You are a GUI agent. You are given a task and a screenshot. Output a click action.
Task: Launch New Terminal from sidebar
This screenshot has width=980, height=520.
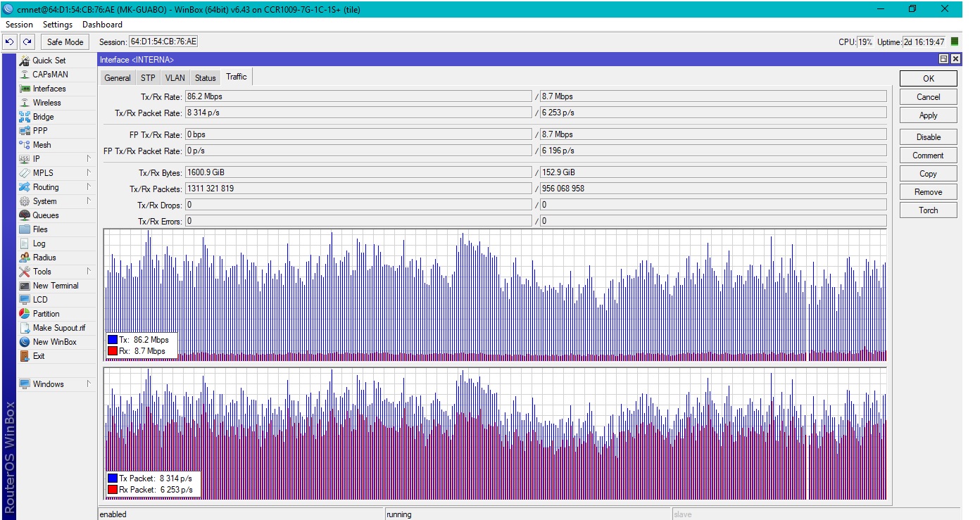tap(55, 286)
